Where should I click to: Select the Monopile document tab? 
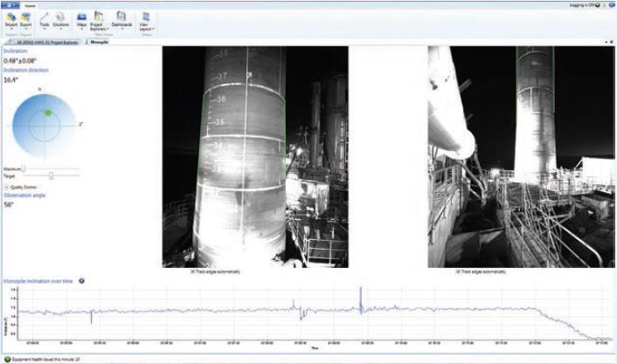tap(95, 41)
